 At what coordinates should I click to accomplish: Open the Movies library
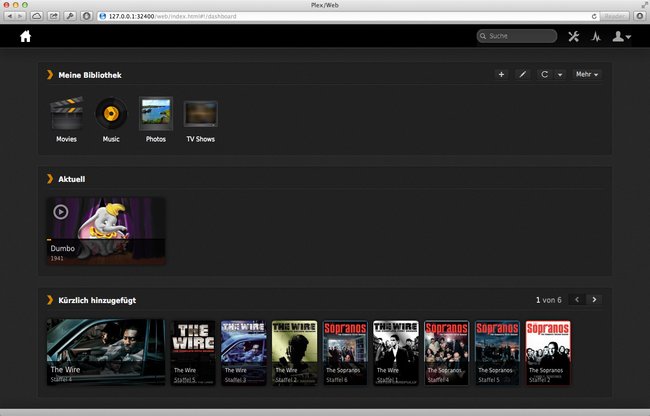coord(66,120)
